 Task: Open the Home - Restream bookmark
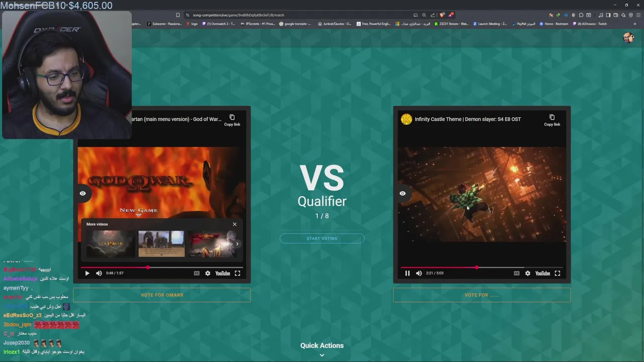point(554,24)
